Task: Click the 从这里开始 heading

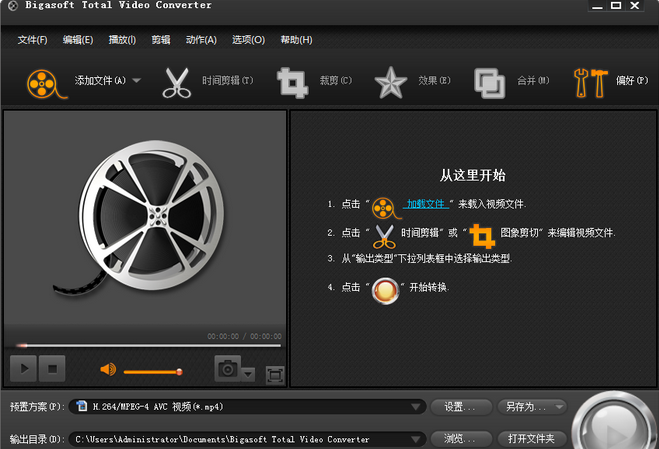Action: [x=473, y=175]
